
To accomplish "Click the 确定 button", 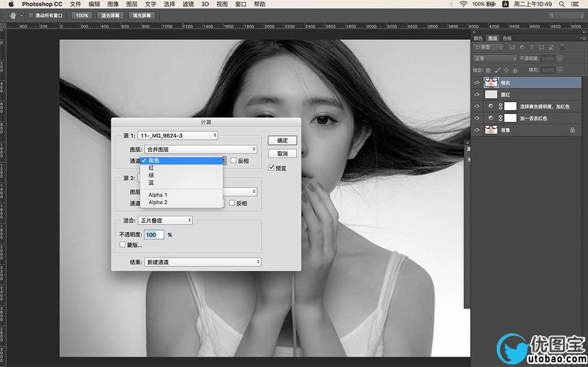I will (x=283, y=141).
